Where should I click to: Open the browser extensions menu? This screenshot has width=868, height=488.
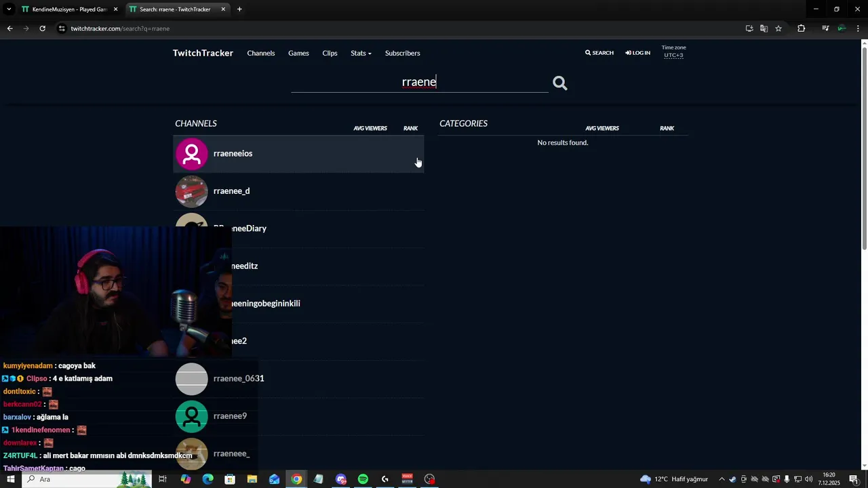802,28
